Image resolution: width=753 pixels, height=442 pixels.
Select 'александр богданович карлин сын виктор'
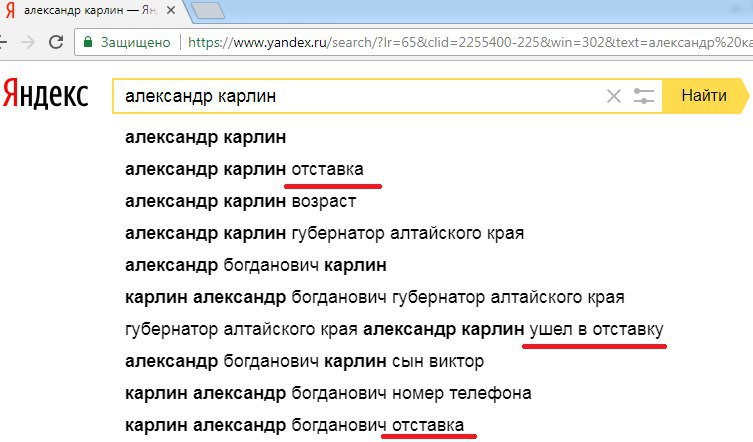click(x=304, y=361)
